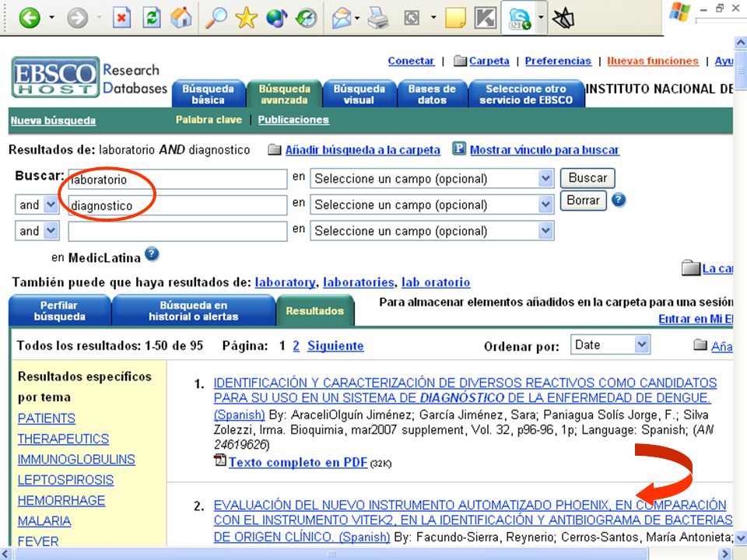Go to the browser Home page icon
Screen dimensions: 747x560
coord(181,18)
